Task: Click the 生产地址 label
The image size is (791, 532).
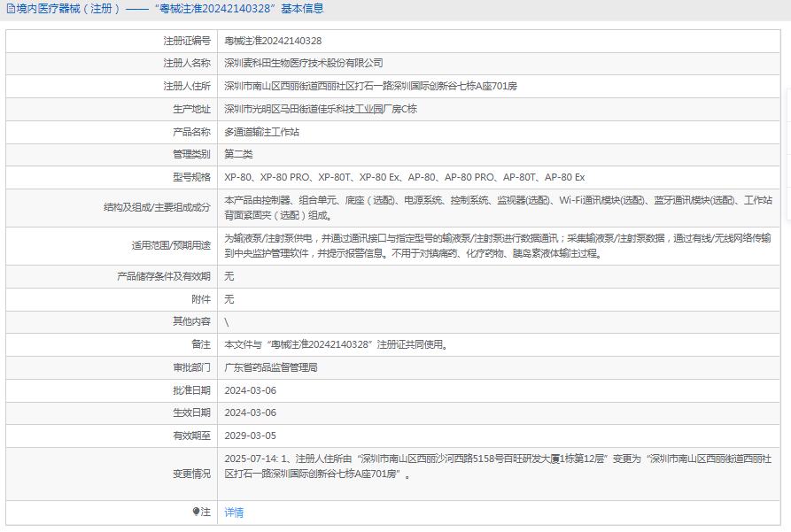Action: pyautogui.click(x=191, y=109)
